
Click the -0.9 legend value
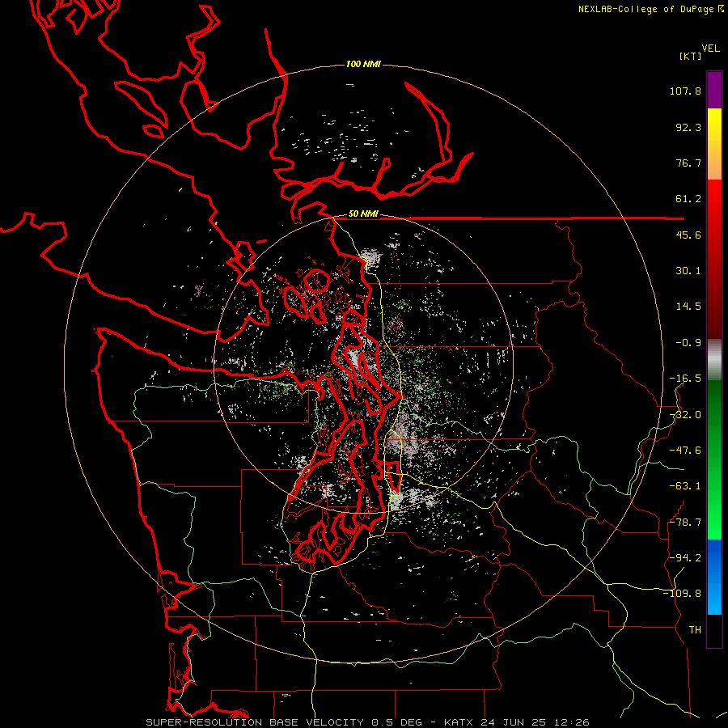click(x=688, y=343)
